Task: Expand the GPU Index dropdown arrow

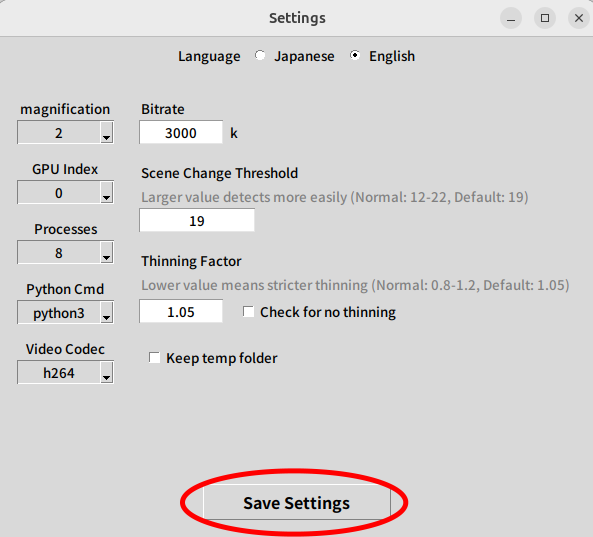Action: pyautogui.click(x=107, y=192)
